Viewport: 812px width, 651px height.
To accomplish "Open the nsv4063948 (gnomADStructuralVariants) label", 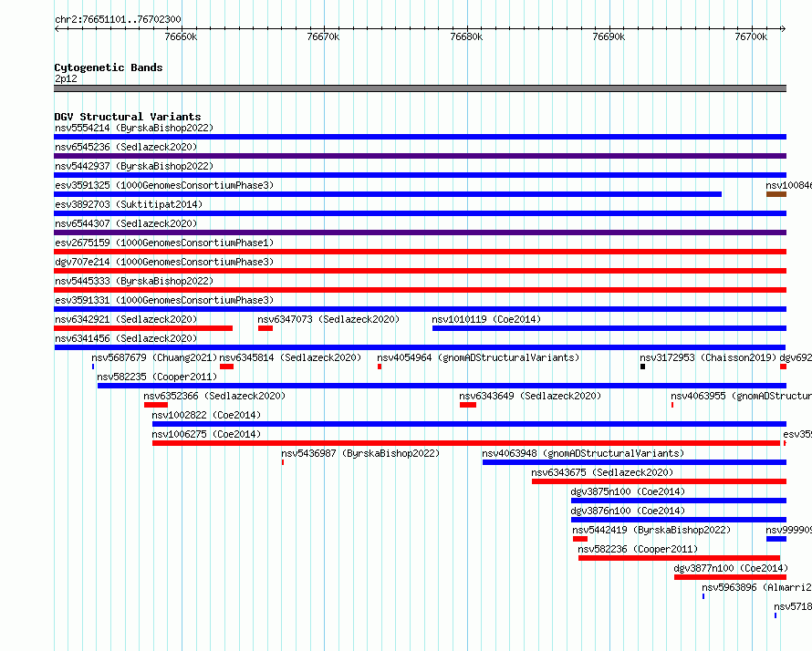I will pyautogui.click(x=583, y=453).
